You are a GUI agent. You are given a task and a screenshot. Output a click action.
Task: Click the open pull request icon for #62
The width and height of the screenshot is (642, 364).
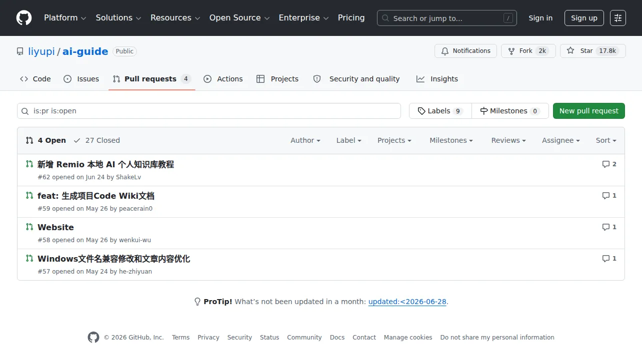coord(29,164)
